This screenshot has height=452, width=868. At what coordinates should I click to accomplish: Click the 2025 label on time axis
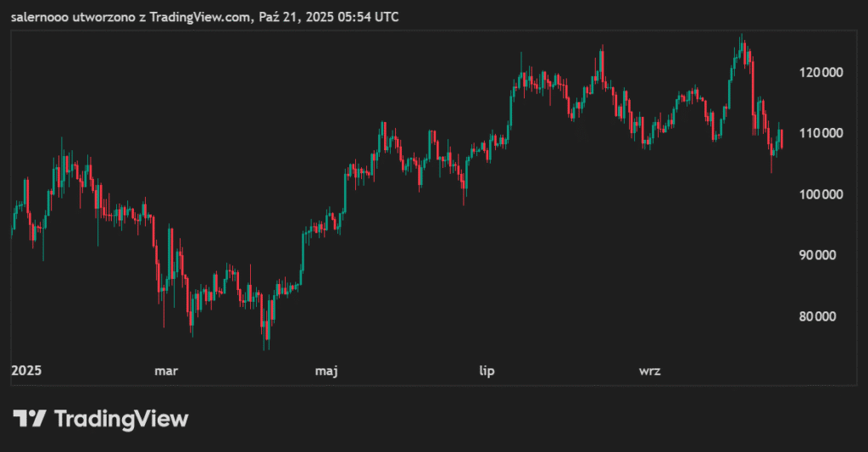[26, 371]
